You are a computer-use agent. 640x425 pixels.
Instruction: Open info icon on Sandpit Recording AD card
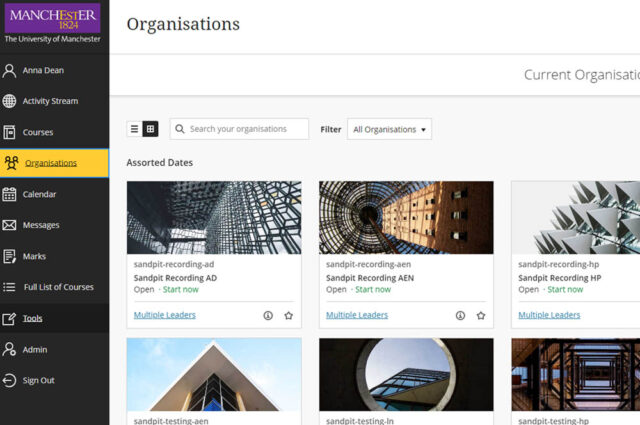268,316
